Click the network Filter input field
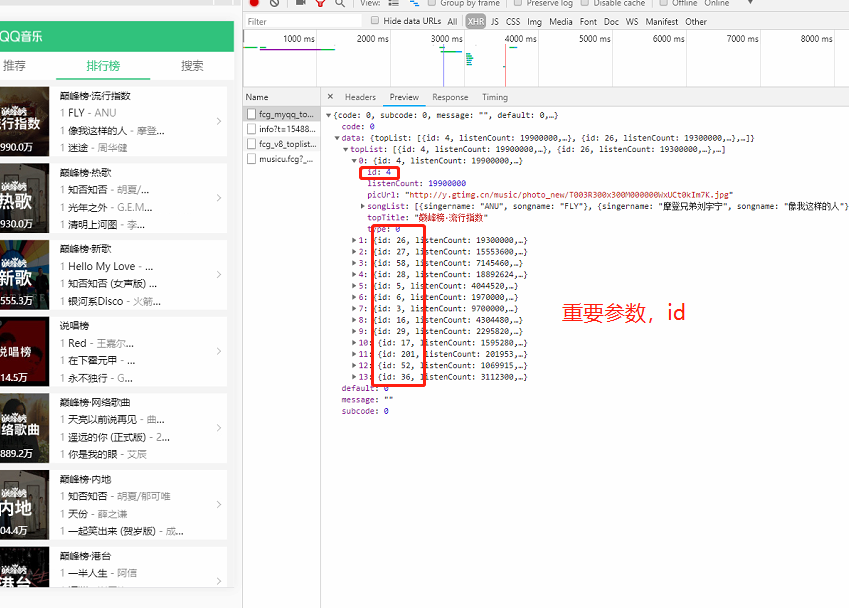Screen dimensions: 849x608 pos(303,22)
